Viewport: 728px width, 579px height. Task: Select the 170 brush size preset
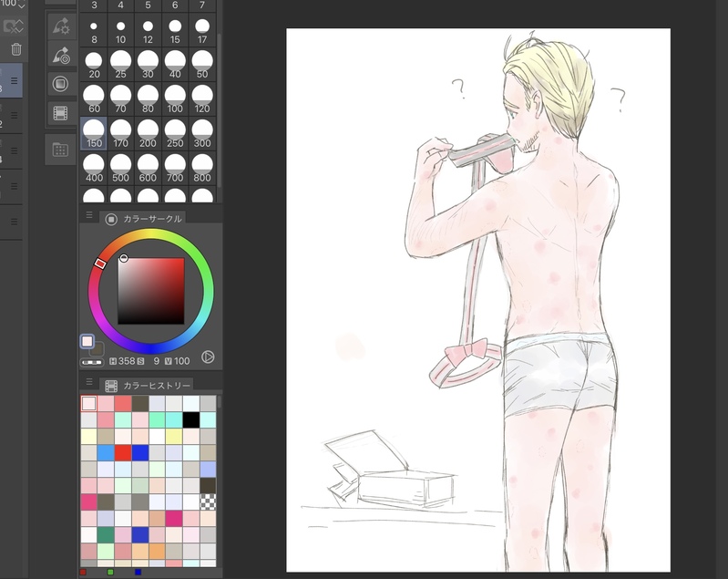120,134
